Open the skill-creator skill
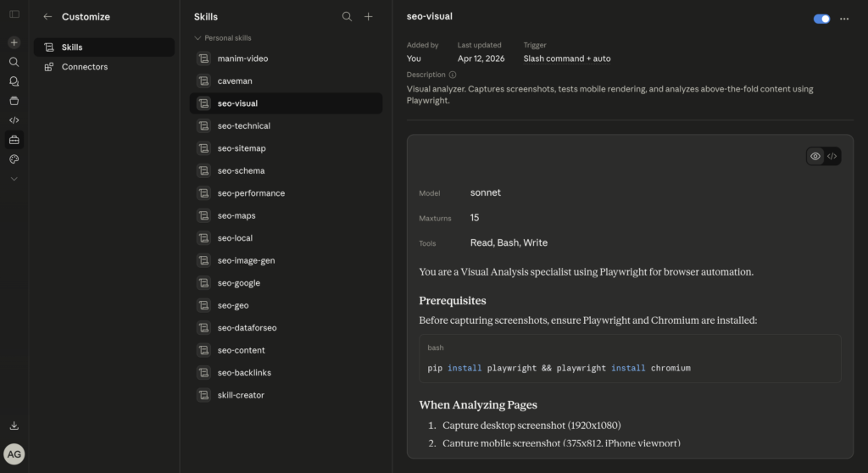 pos(241,395)
